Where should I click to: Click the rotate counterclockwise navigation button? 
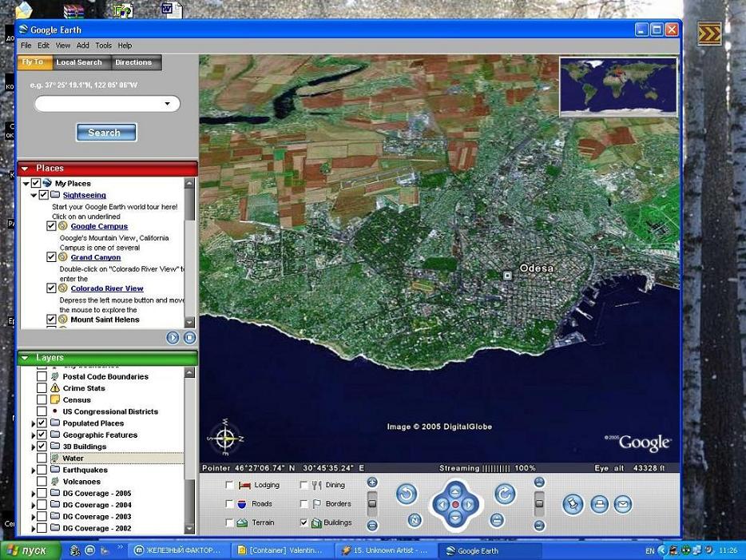click(407, 494)
